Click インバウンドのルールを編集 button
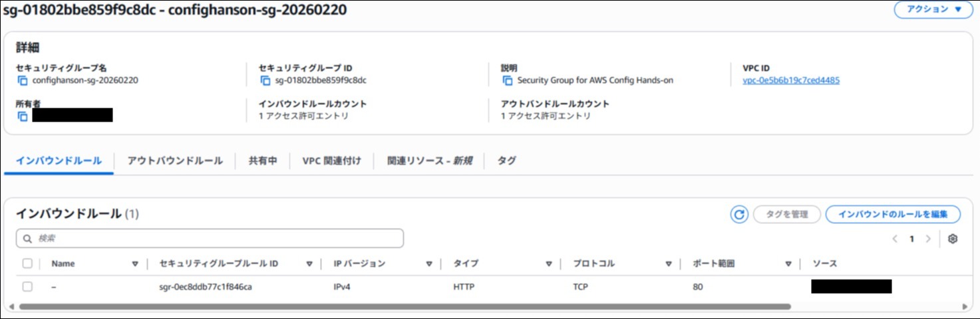The width and height of the screenshot is (980, 319). coord(893,214)
